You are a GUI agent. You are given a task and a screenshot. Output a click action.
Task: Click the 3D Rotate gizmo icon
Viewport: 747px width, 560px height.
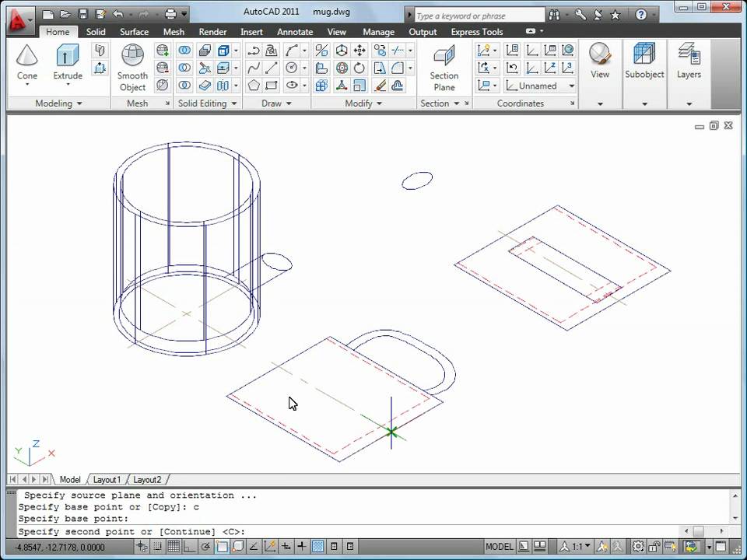(x=341, y=68)
